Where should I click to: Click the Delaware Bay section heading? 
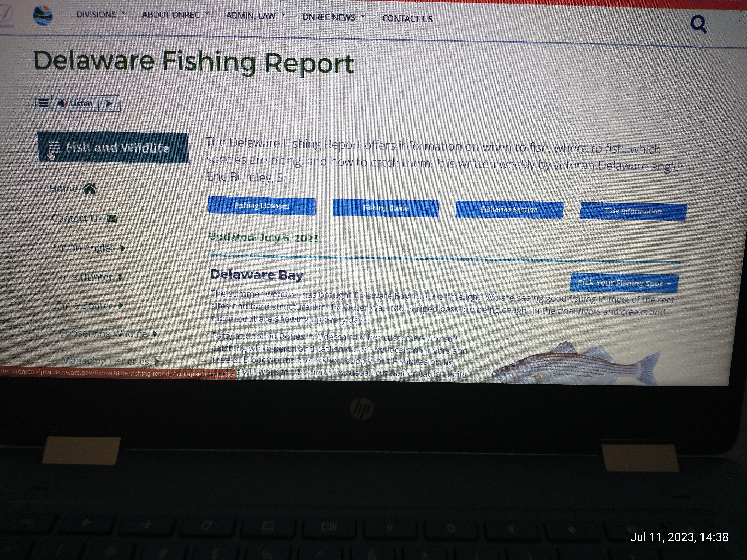click(x=257, y=275)
